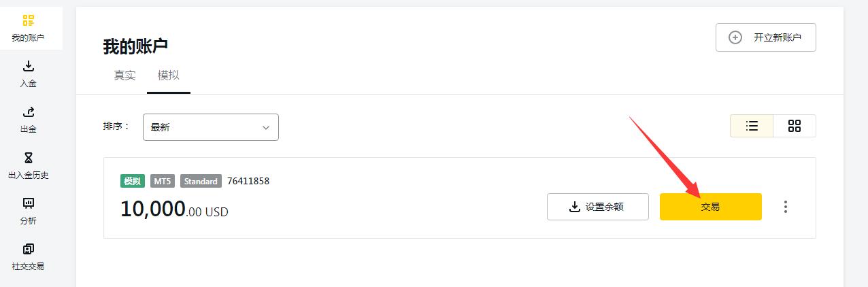This screenshot has height=287, width=868.
Task: Open the Deposit (入金) sidebar icon
Action: [28, 66]
